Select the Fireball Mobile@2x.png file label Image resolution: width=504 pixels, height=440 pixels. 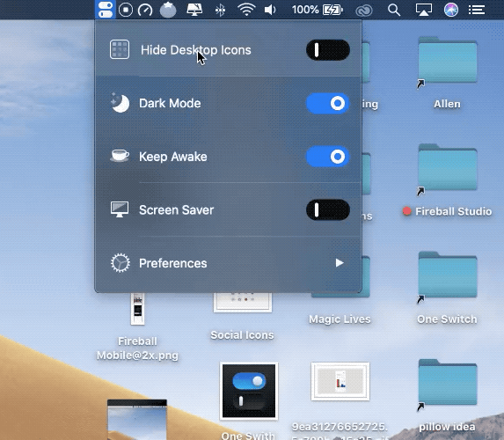pyautogui.click(x=137, y=348)
